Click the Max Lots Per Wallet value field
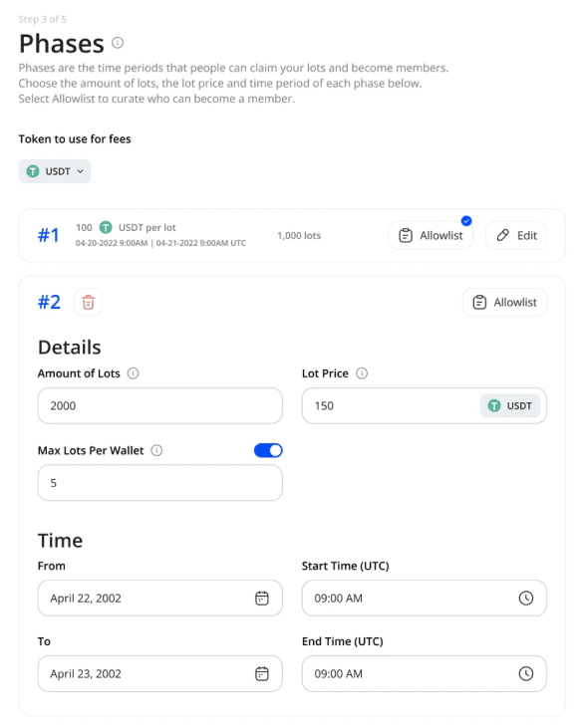The image size is (582, 728). click(159, 483)
